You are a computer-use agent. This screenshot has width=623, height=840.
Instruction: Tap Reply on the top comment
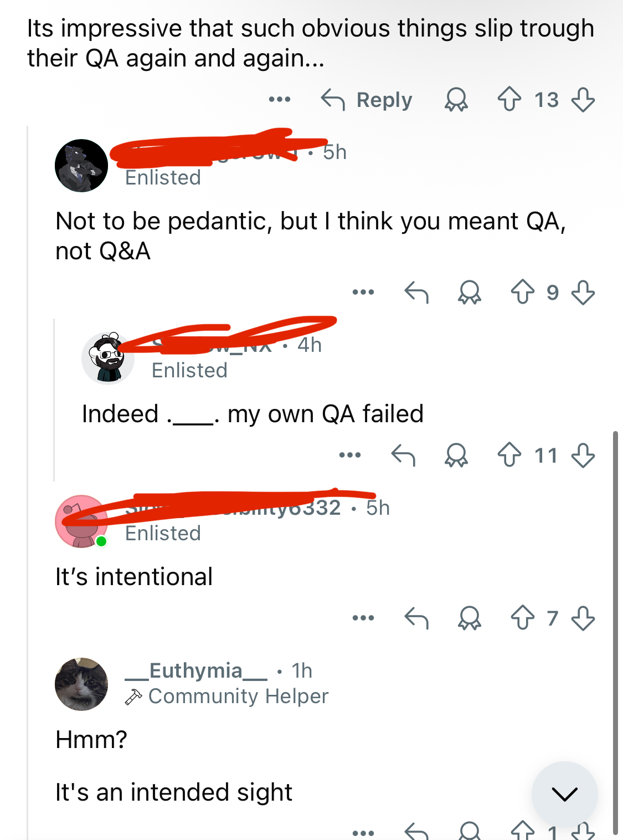(x=367, y=100)
